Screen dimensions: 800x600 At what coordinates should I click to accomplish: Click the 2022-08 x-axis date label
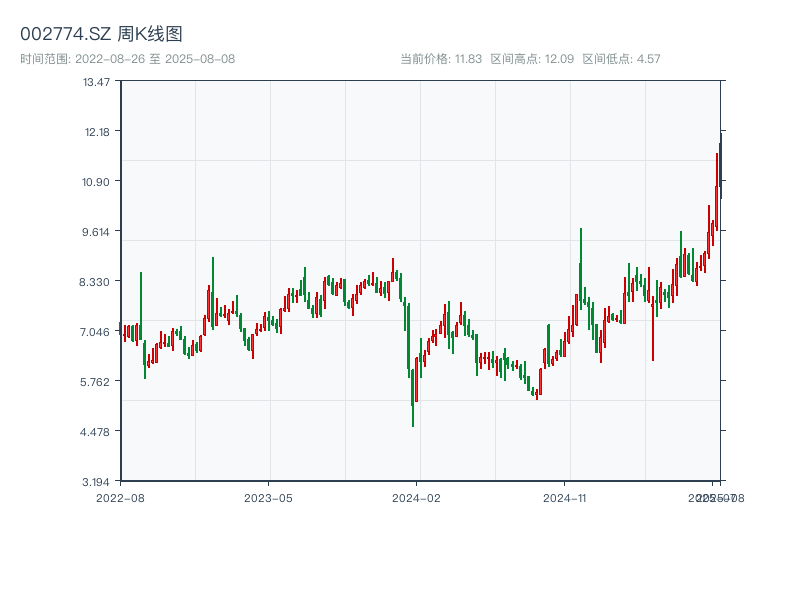tap(120, 497)
